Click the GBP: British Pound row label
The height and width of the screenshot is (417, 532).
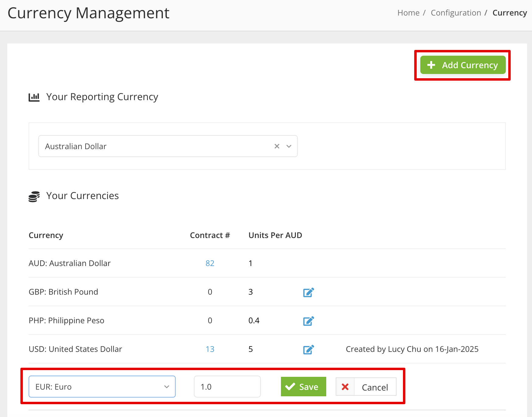63,292
